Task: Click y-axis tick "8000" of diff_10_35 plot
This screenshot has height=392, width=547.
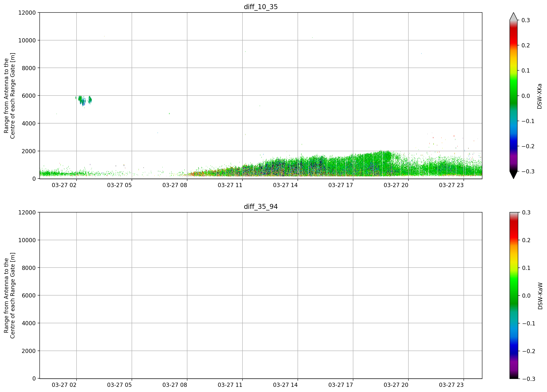Action: (x=29, y=68)
